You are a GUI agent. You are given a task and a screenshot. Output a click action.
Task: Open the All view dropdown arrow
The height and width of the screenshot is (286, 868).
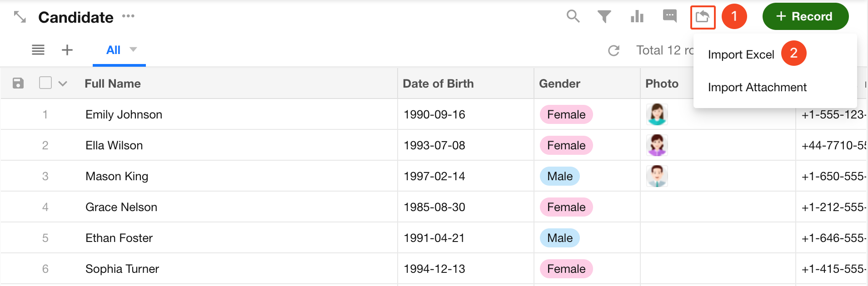[133, 49]
